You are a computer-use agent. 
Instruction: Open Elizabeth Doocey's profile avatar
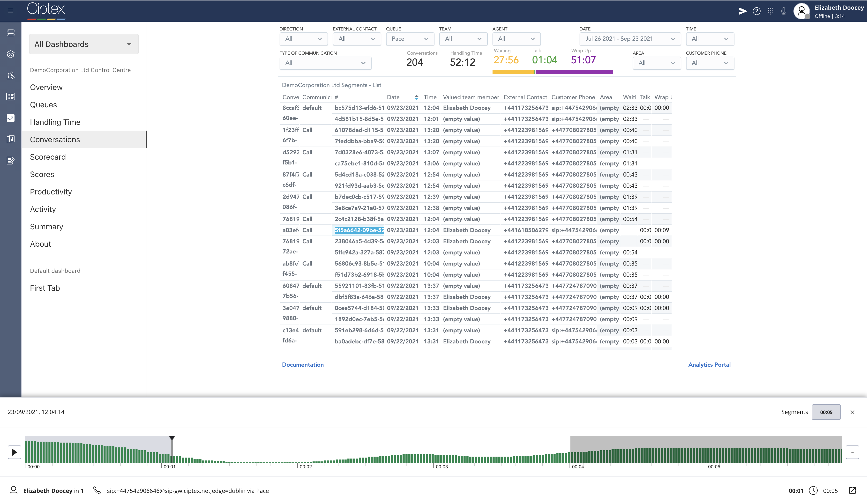[801, 11]
